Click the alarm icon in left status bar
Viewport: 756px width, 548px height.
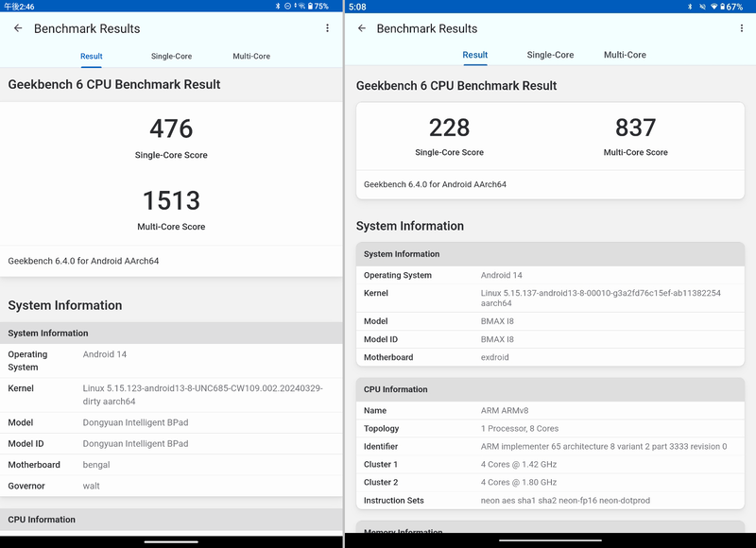pyautogui.click(x=288, y=7)
